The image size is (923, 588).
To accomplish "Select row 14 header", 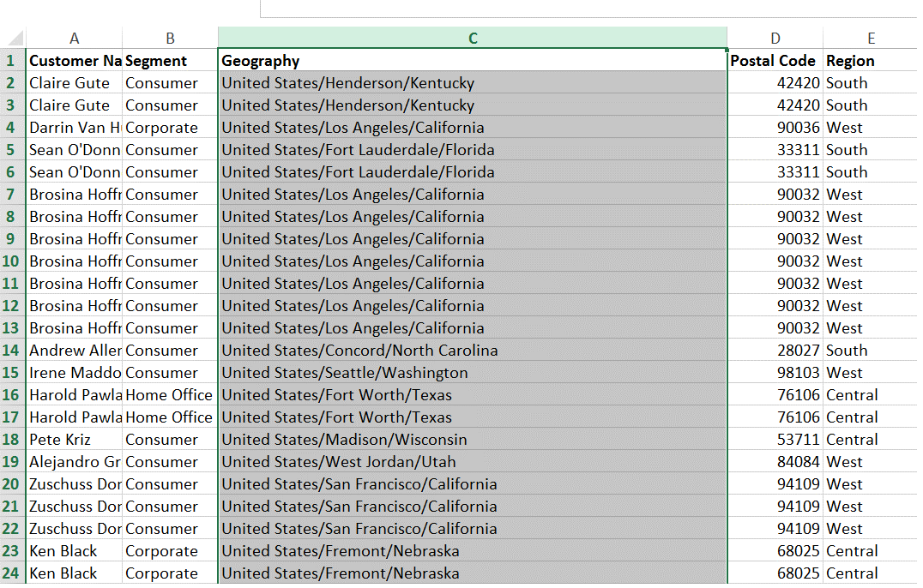I will [12, 351].
